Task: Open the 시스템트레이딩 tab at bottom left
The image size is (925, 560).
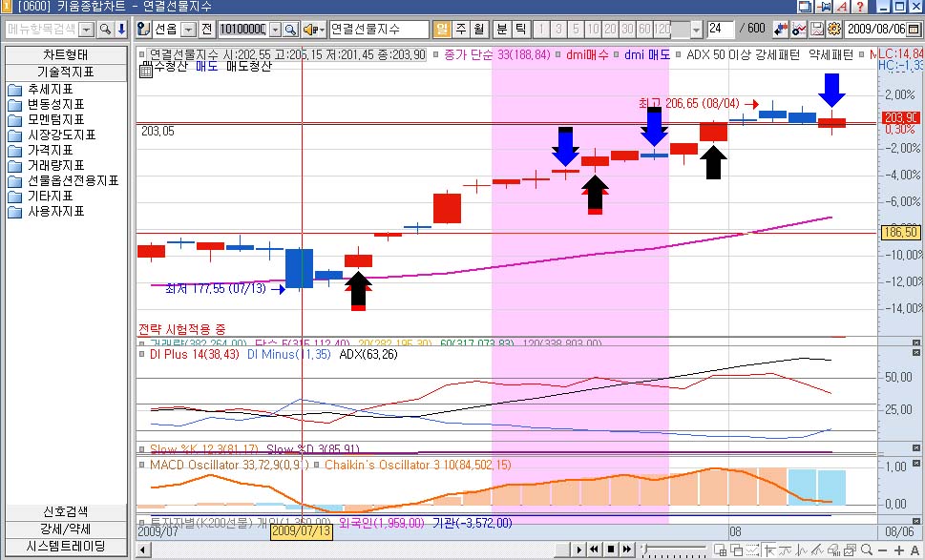Action: coord(64,547)
